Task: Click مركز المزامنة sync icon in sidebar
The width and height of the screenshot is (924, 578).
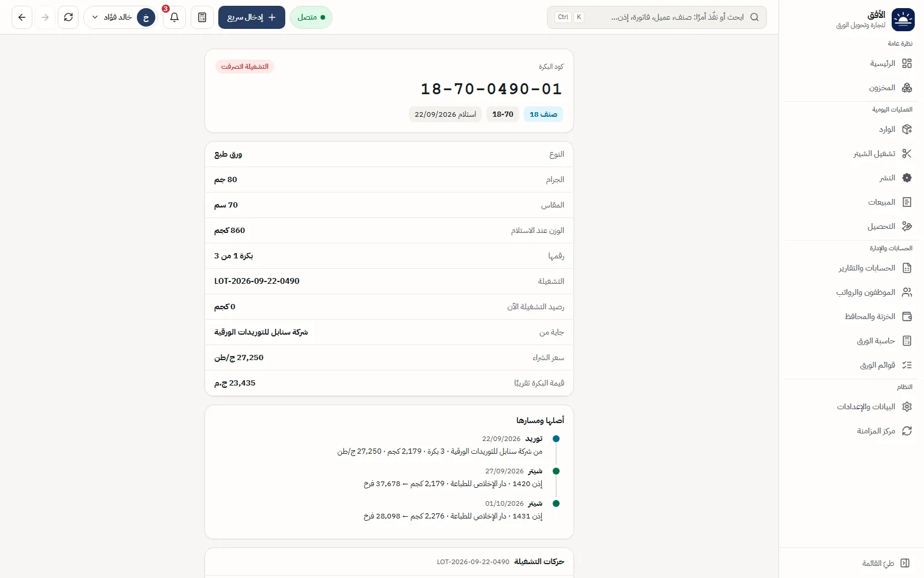Action: point(907,431)
